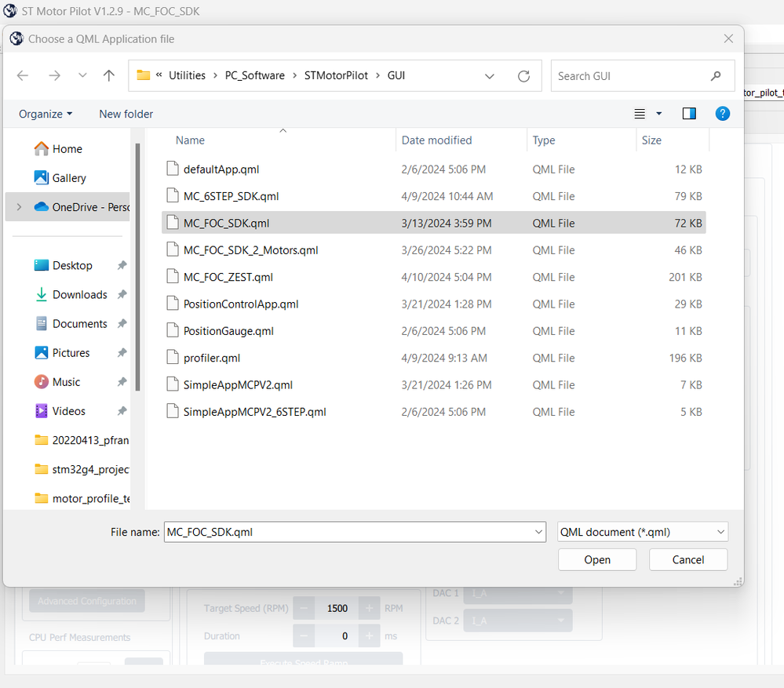The image size is (784, 688).
Task: Open the motor_profile_te folder
Action: coord(82,498)
